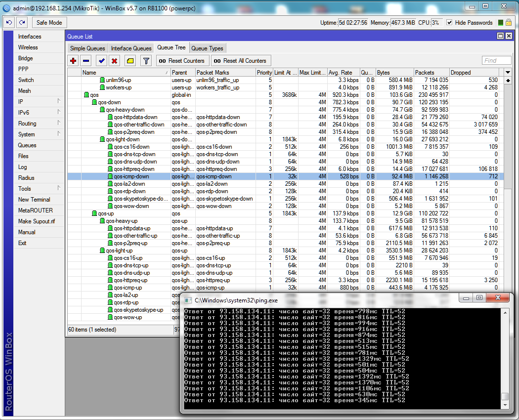Image resolution: width=519 pixels, height=420 pixels.
Task: Disable selected queue with the red X icon
Action: (114, 60)
